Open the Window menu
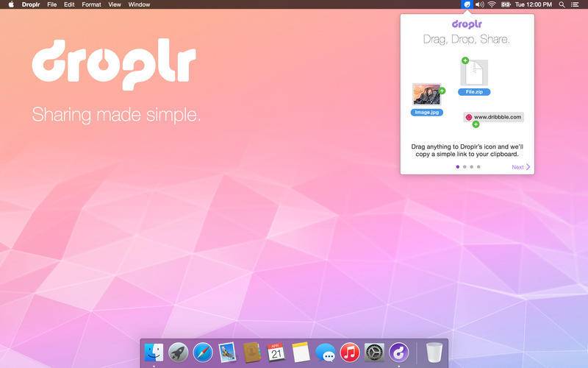The width and height of the screenshot is (588, 368). 139,4
